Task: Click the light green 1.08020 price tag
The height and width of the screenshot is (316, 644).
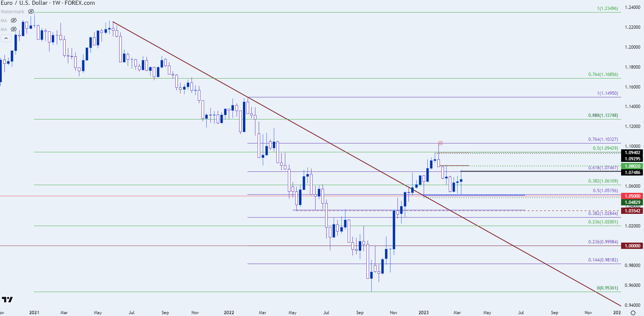Action: (x=632, y=166)
